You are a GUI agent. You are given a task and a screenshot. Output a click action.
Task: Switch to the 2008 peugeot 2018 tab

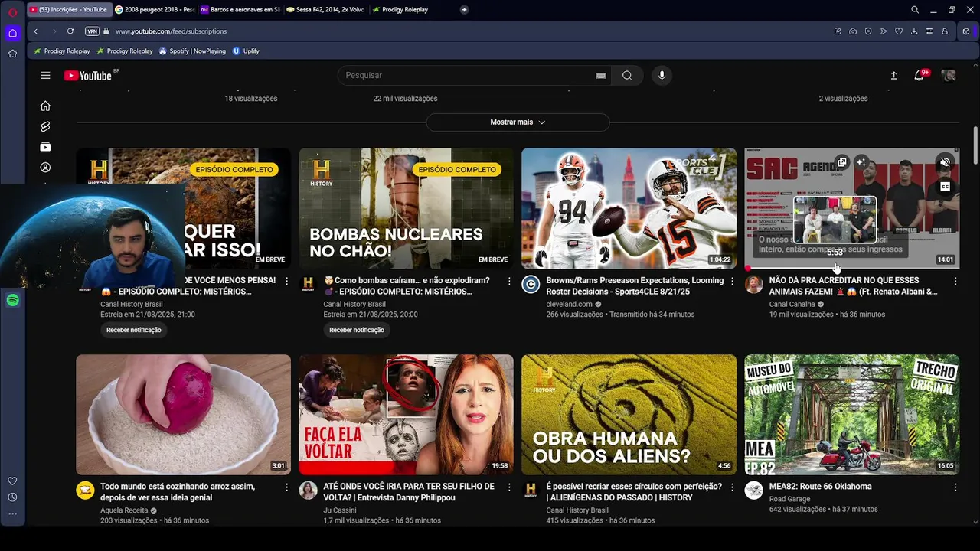coord(155,10)
